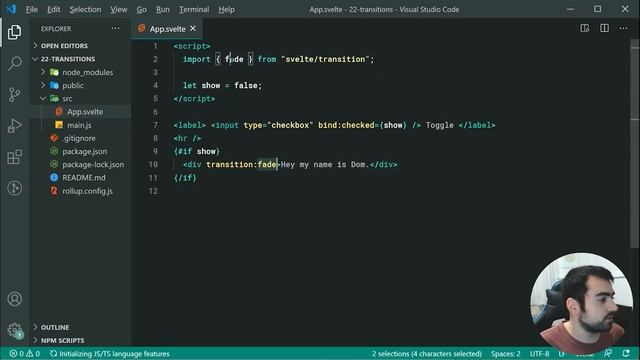640x360 pixels.
Task: Click the Spaces: 2 indentation setting
Action: [x=505, y=353]
